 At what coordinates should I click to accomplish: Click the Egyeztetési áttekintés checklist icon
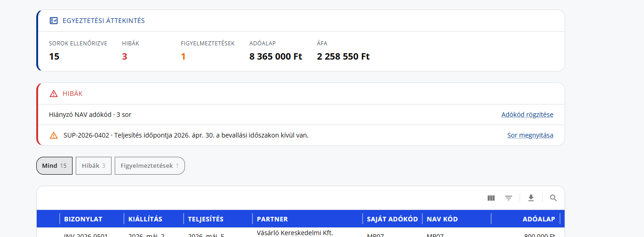[x=54, y=21]
